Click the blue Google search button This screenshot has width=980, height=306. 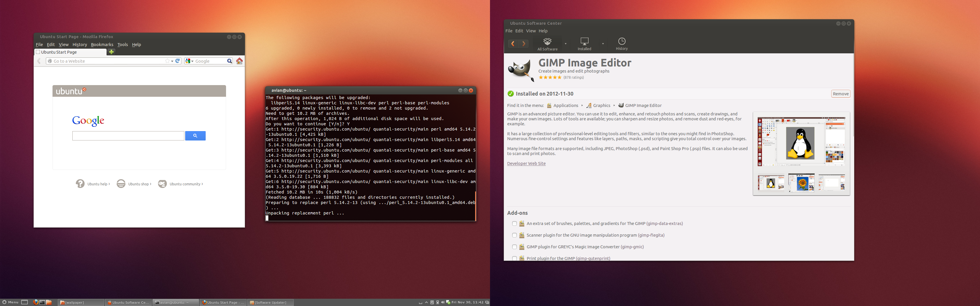pyautogui.click(x=195, y=136)
